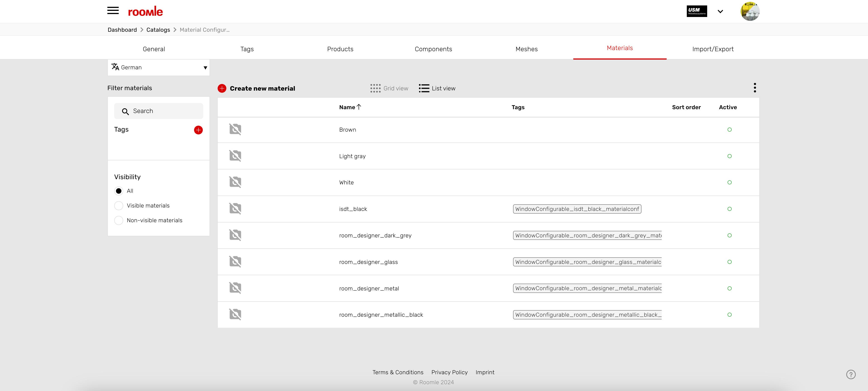Switch to List view

tap(437, 88)
